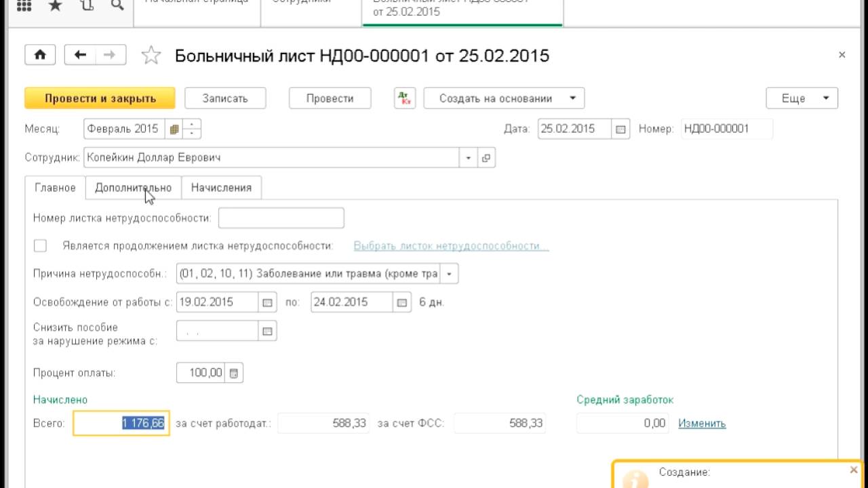Click the Провести button
Screen dimensions: 868x488
point(330,98)
